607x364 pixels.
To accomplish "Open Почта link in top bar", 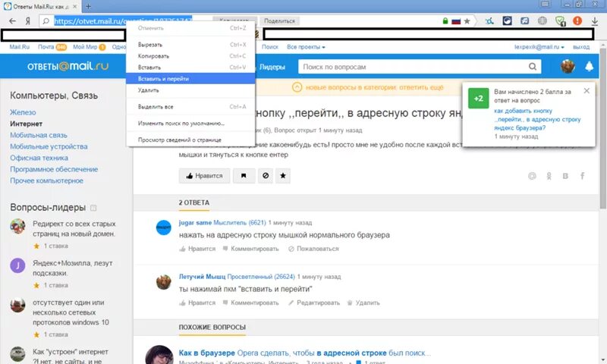I will click(46, 47).
